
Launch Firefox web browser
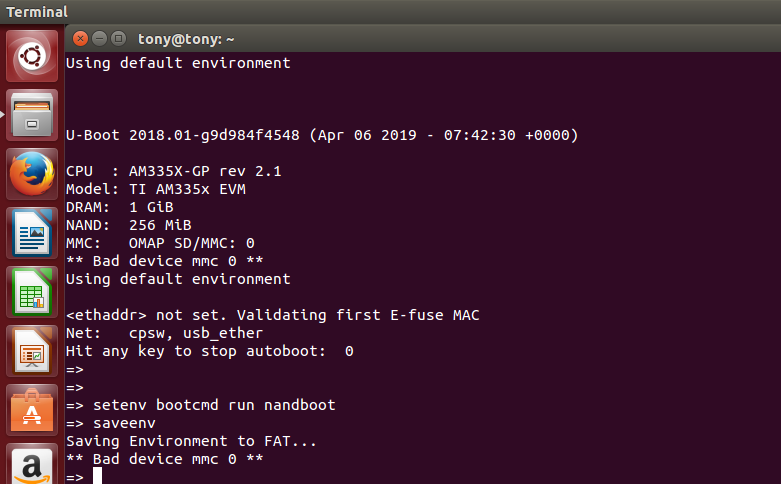(32, 174)
